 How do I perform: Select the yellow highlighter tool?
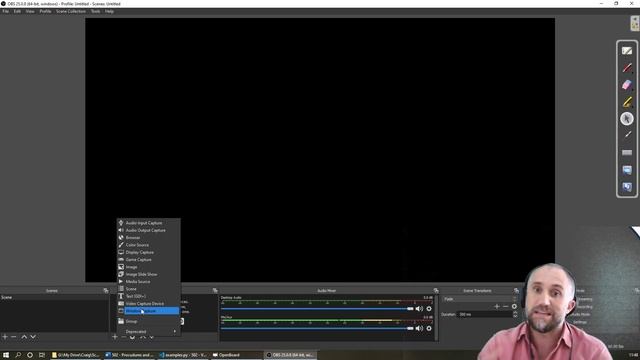tap(627, 102)
